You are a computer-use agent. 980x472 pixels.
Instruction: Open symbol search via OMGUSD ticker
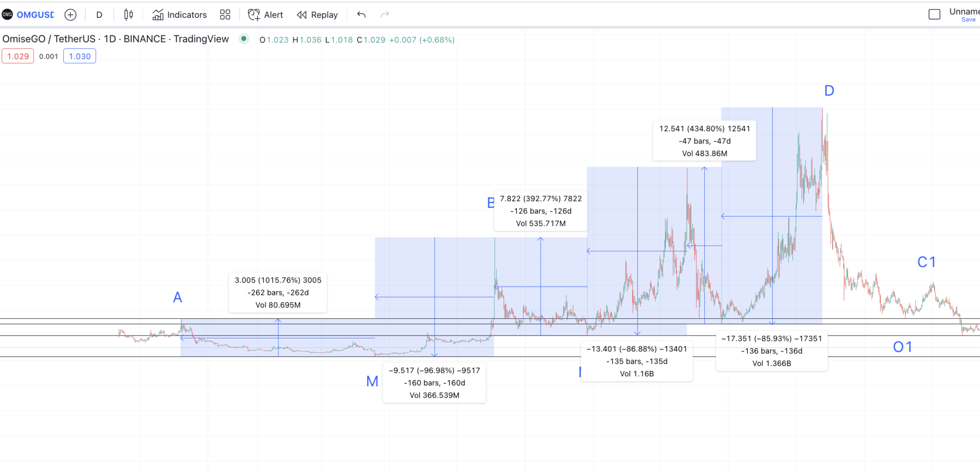[35, 15]
